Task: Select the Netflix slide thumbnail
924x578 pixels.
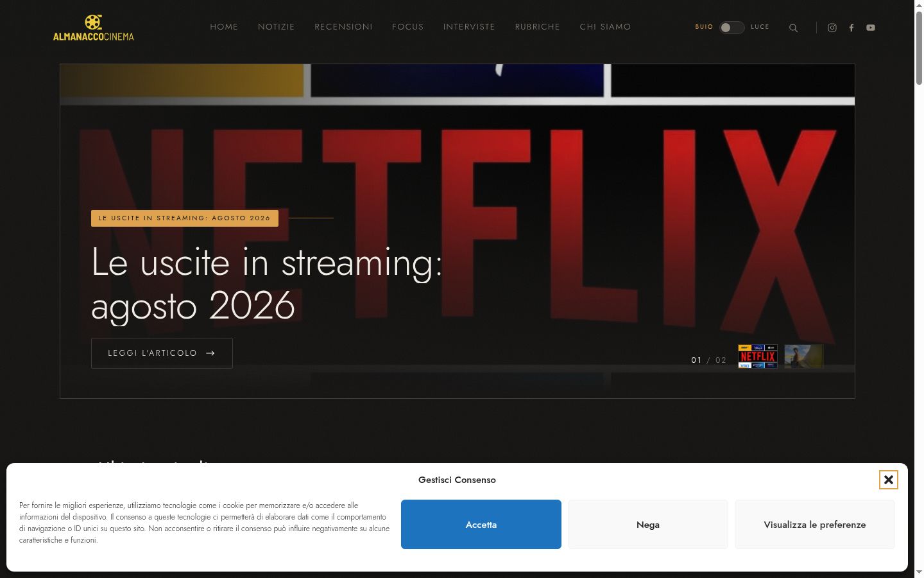Action: 758,356
